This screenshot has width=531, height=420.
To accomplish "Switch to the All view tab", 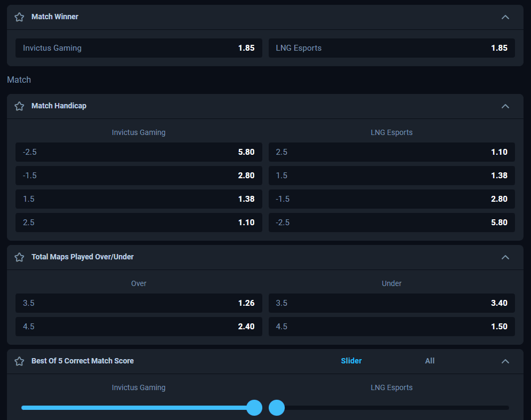I will pos(430,361).
